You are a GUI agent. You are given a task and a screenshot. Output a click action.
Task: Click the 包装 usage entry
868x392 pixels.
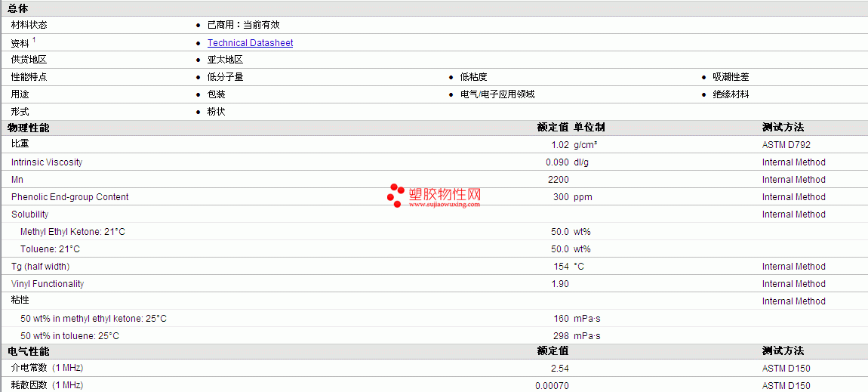point(217,94)
